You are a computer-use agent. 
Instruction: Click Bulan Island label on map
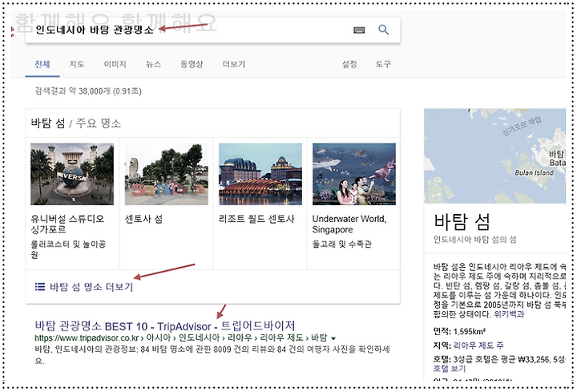(x=534, y=172)
